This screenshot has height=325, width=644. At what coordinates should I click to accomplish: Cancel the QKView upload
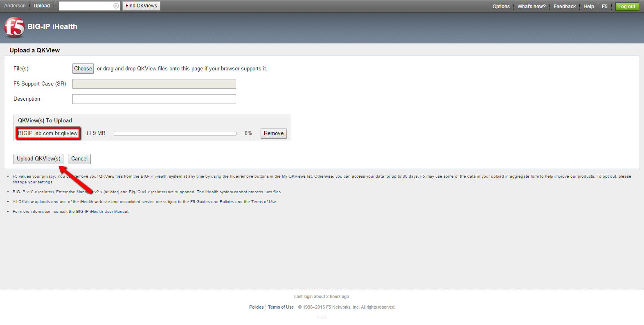click(x=79, y=159)
